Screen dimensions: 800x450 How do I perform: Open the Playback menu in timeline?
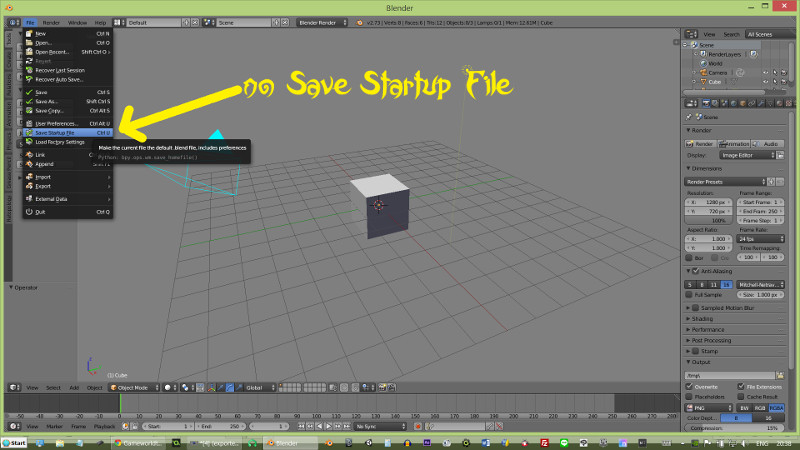click(105, 427)
